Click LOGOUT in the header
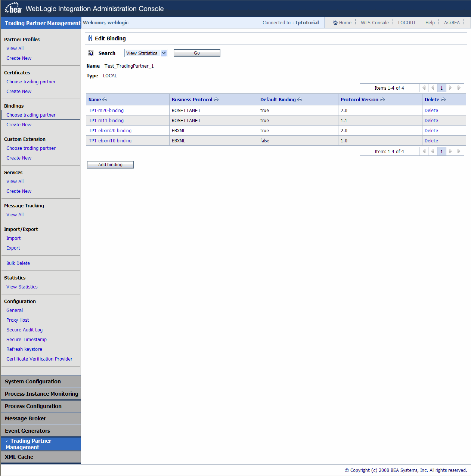The image size is (471, 476). [x=407, y=23]
